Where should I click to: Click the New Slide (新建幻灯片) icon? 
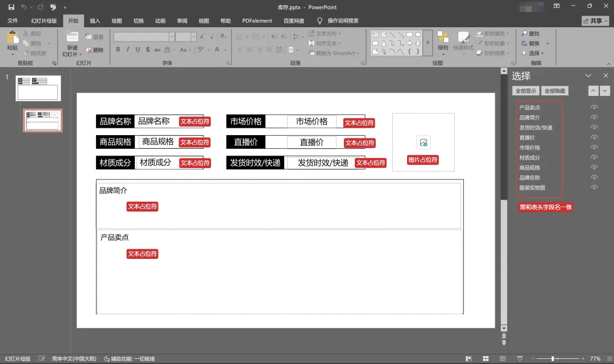[x=72, y=37]
